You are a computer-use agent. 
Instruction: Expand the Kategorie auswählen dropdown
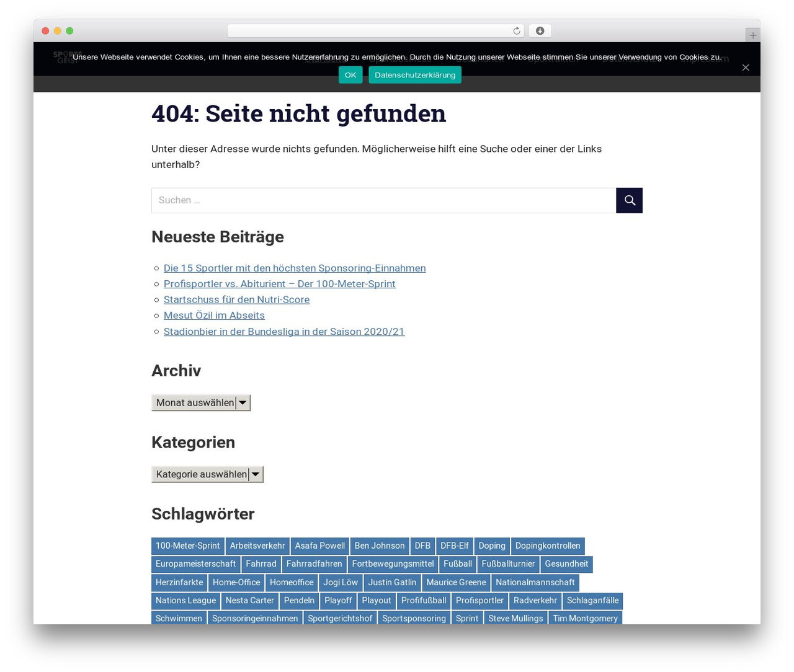[x=207, y=474]
